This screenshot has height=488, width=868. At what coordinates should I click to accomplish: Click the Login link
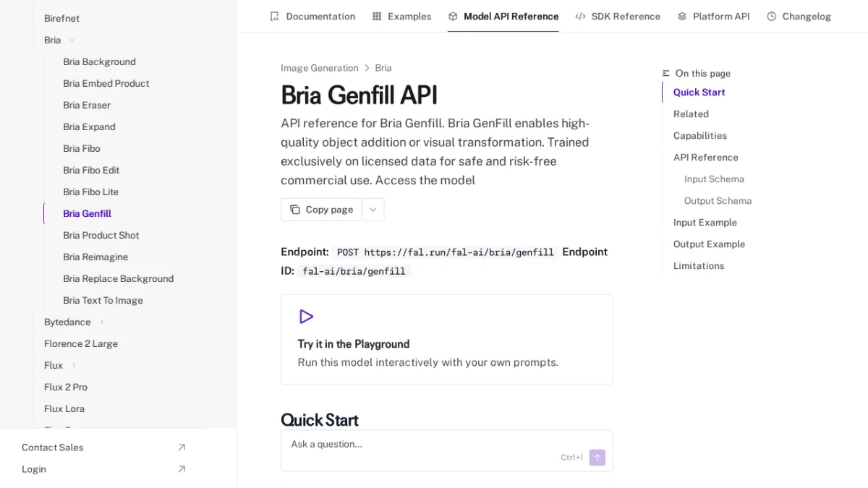click(x=34, y=469)
